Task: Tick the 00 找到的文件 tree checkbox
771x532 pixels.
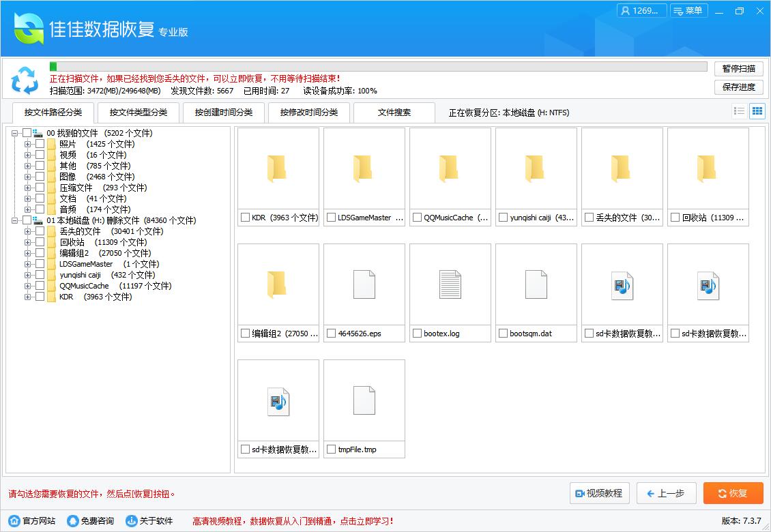Action: pyautogui.click(x=27, y=133)
